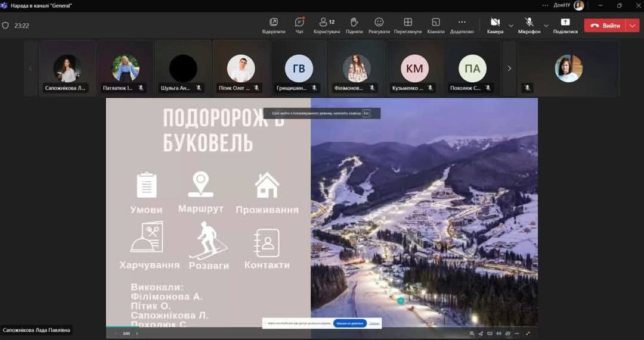Screen dimensions: 644x340
Task: Click the Філімонова А. name on slide
Action: click(166, 297)
